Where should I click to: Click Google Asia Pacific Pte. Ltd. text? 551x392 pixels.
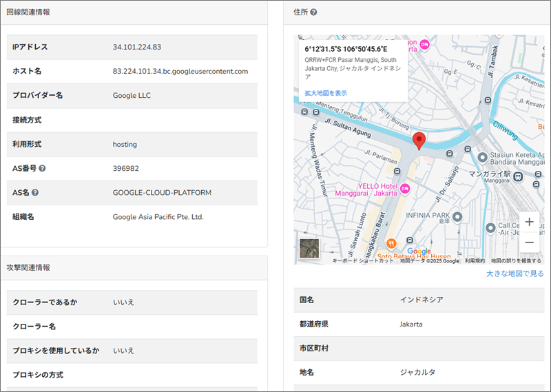(x=158, y=217)
